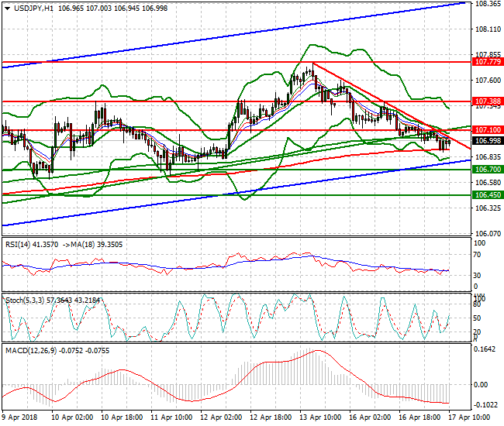The width and height of the screenshot is (504, 426).
Task: Click the 10 Apr 18:00 time label
Action: click(x=122, y=417)
